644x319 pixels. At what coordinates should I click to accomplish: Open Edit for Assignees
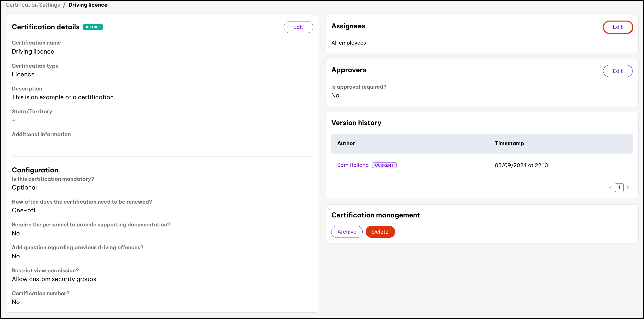617,27
